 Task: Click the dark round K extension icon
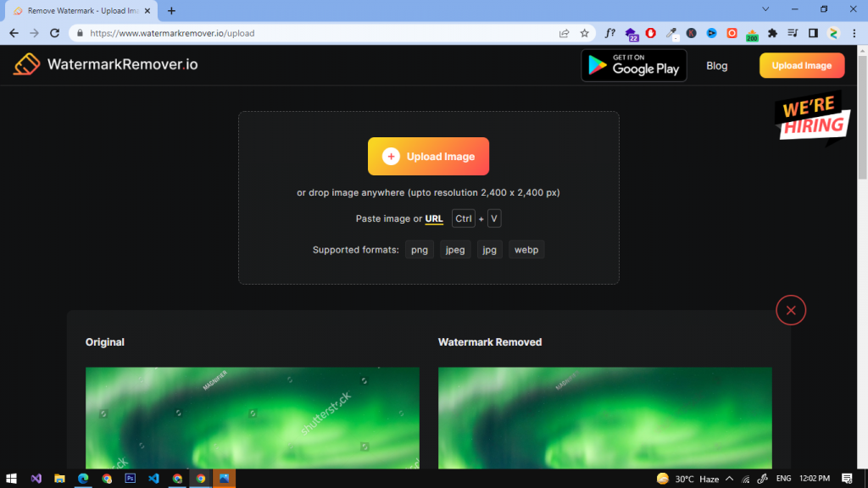tap(692, 33)
